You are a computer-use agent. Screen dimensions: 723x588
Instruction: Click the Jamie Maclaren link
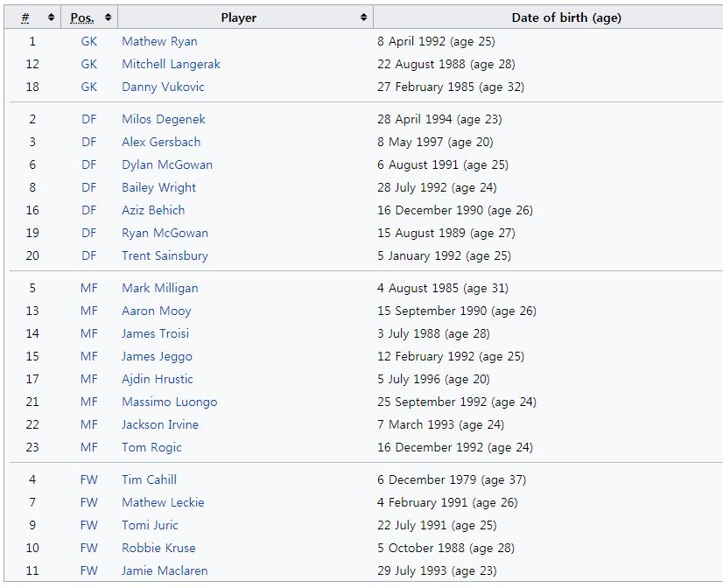[165, 570]
